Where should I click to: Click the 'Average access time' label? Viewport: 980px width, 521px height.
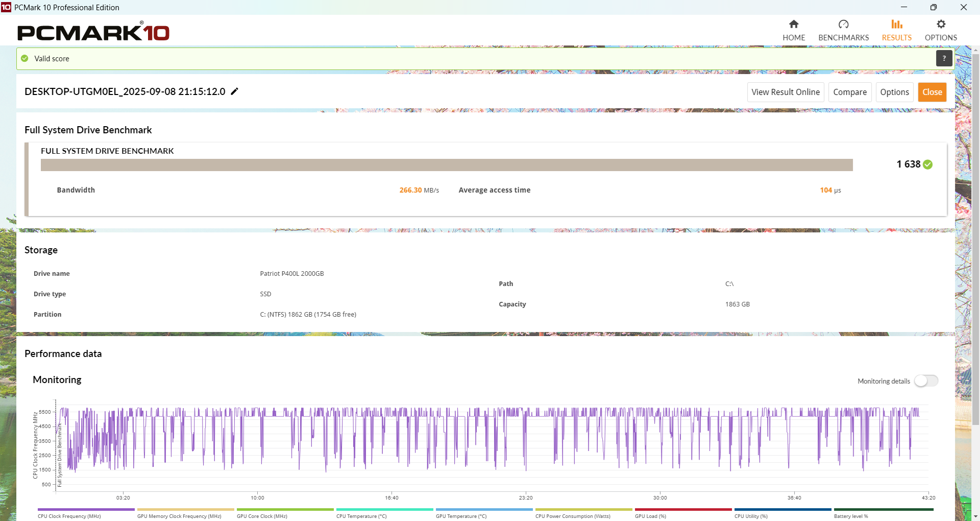click(x=495, y=190)
